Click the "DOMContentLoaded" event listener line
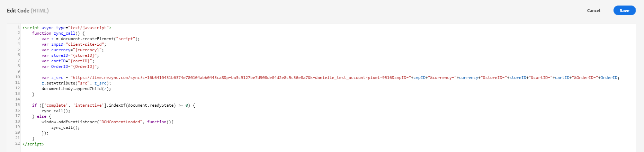 pyautogui.click(x=107, y=122)
